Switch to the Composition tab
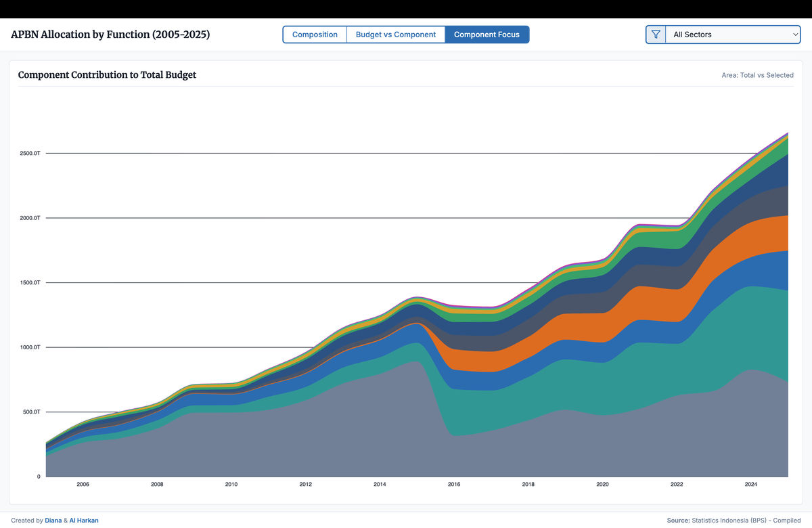812x528 pixels. (x=315, y=35)
